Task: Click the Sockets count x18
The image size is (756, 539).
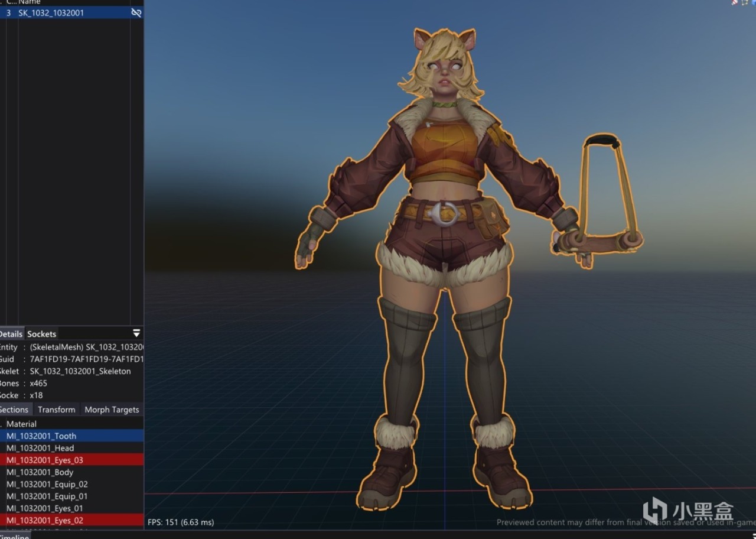Action: click(x=36, y=395)
